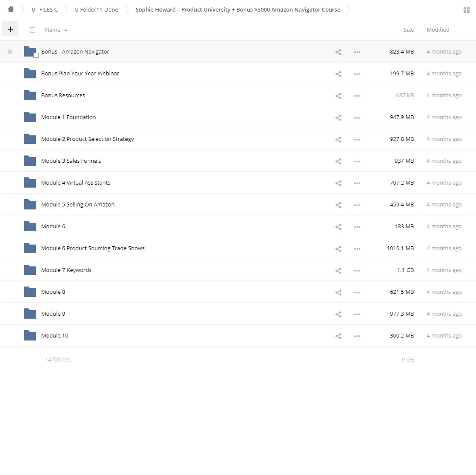This screenshot has width=476, height=475.
Task: Open Module 7 Keywords folder name
Action: (66, 270)
